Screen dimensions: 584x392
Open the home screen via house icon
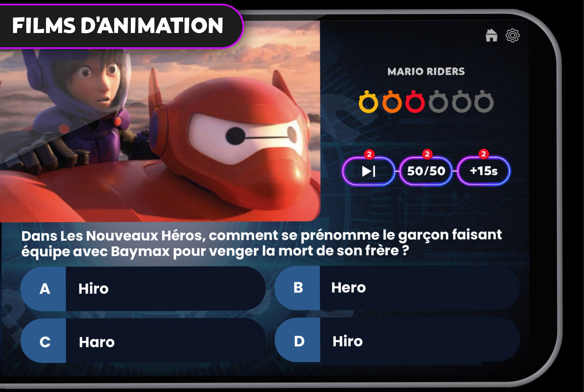491,35
